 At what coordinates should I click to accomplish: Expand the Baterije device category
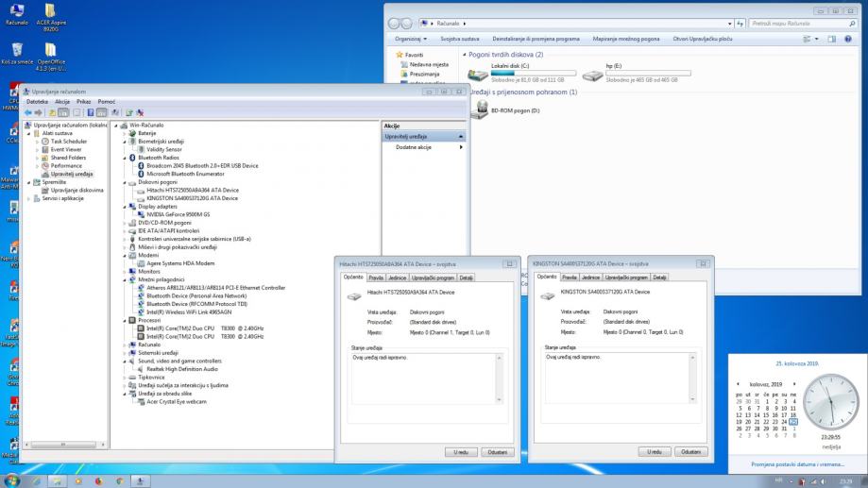(x=125, y=133)
